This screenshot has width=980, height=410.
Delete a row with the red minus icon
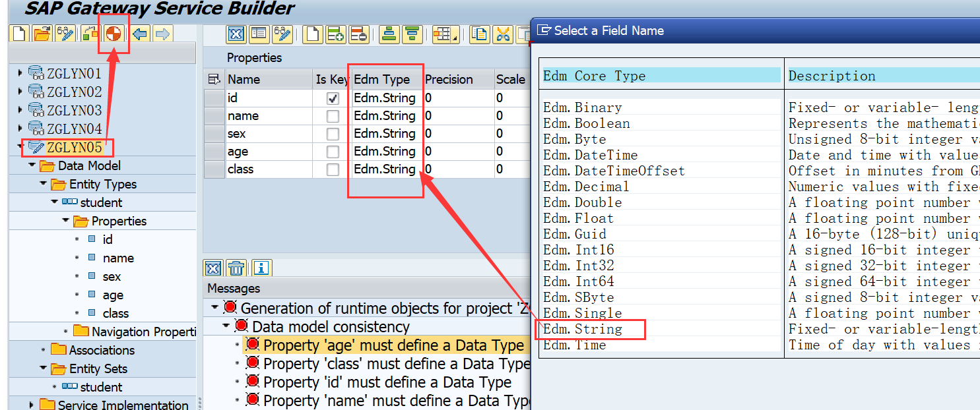click(358, 34)
